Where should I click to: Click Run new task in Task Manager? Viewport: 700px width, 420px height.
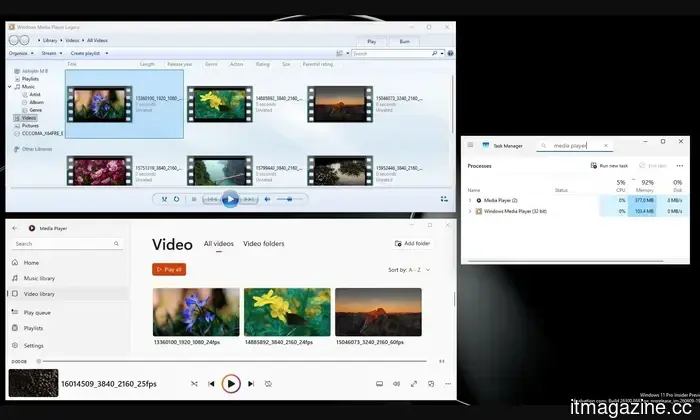click(609, 166)
